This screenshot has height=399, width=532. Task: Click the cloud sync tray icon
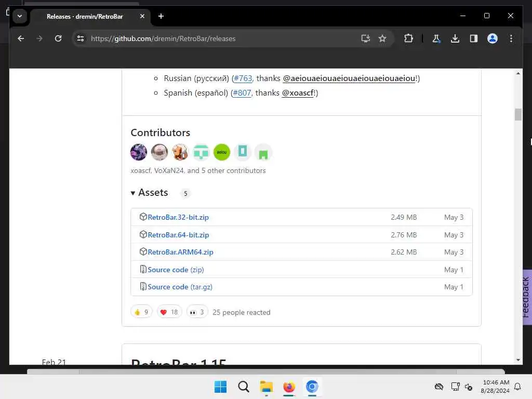click(438, 387)
